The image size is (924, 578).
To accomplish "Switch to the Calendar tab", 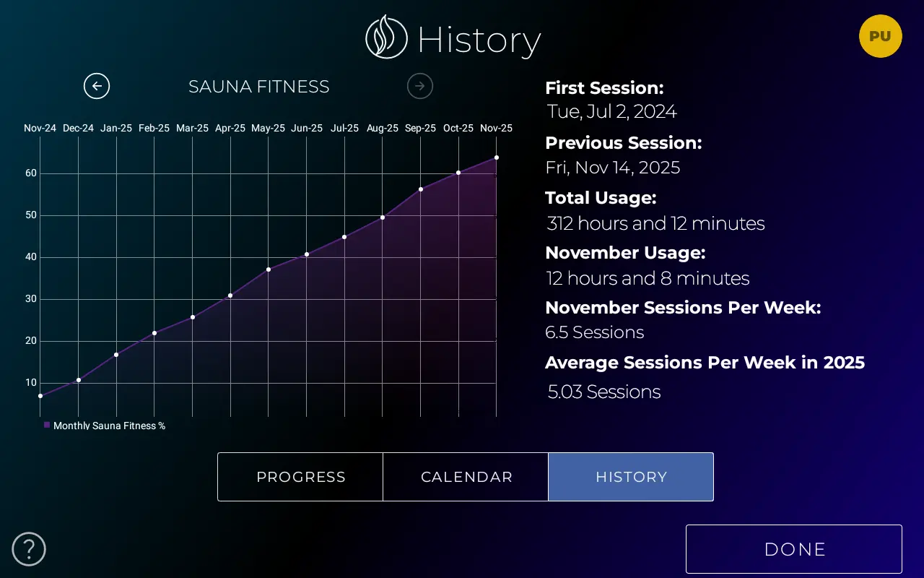I will 466,477.
